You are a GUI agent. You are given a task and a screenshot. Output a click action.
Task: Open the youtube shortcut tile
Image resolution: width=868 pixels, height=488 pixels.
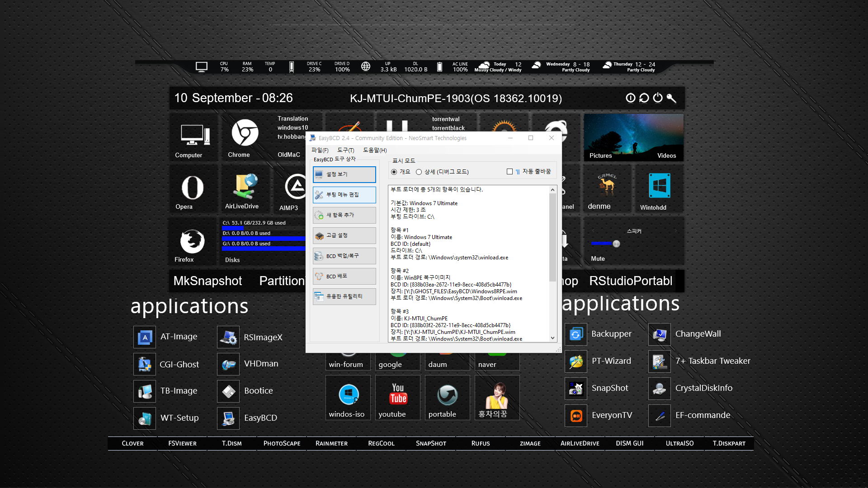[x=398, y=398]
